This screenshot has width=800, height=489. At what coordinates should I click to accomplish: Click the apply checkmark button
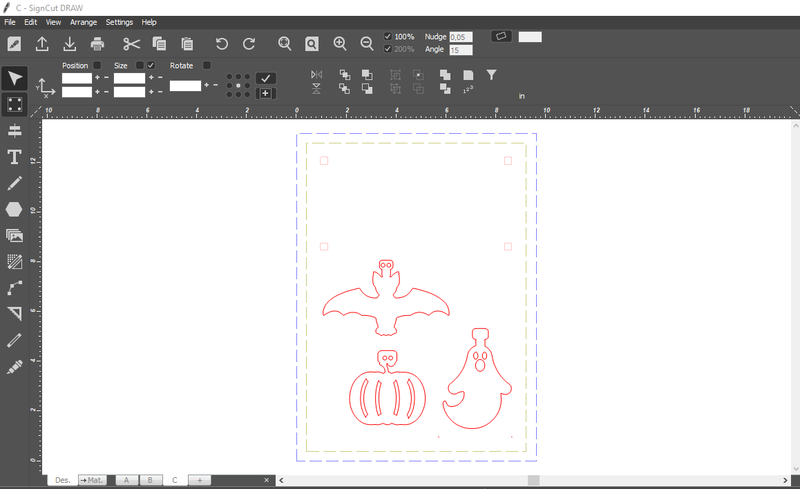coord(265,79)
